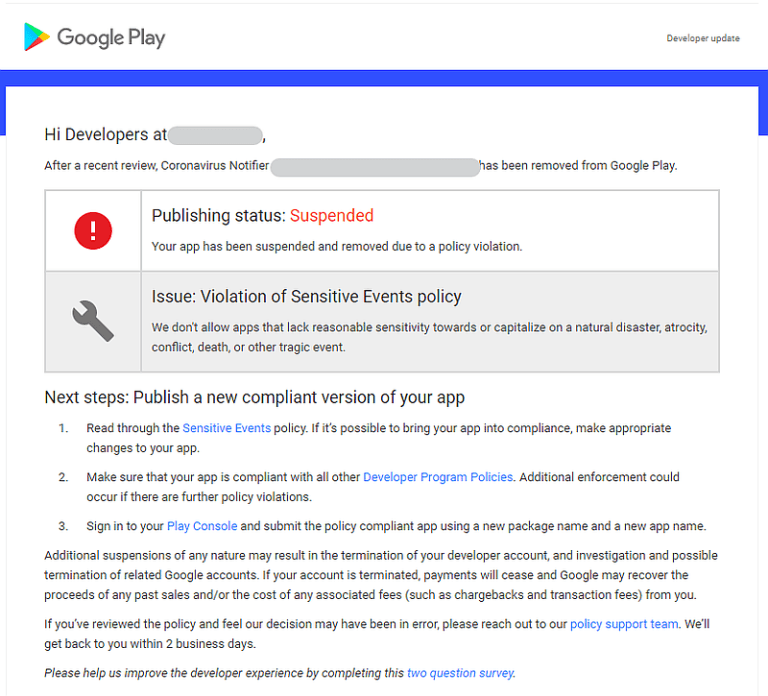Image resolution: width=768 pixels, height=696 pixels.
Task: Click the 'Next steps: Publish a new compliant version' heading
Action: coord(254,397)
